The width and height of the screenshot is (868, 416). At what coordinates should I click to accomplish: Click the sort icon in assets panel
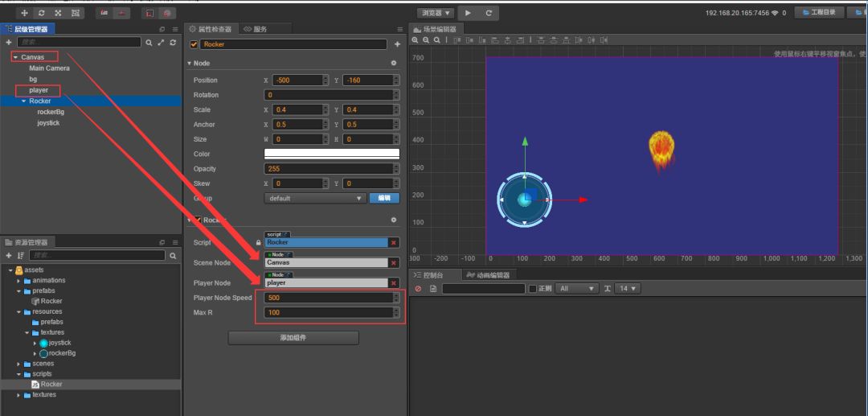[20, 255]
